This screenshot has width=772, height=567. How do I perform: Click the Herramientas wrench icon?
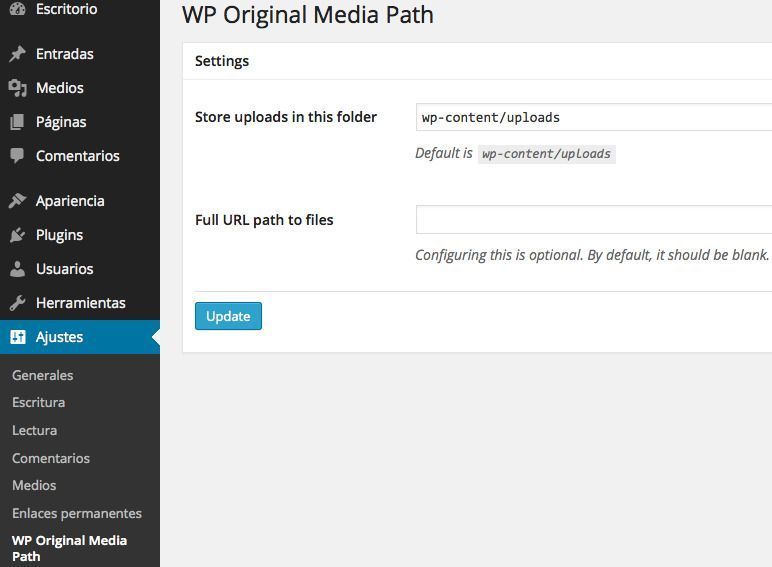pos(17,303)
